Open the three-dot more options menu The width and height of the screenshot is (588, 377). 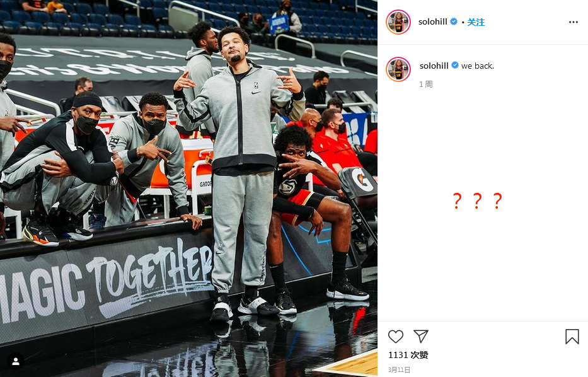(573, 22)
